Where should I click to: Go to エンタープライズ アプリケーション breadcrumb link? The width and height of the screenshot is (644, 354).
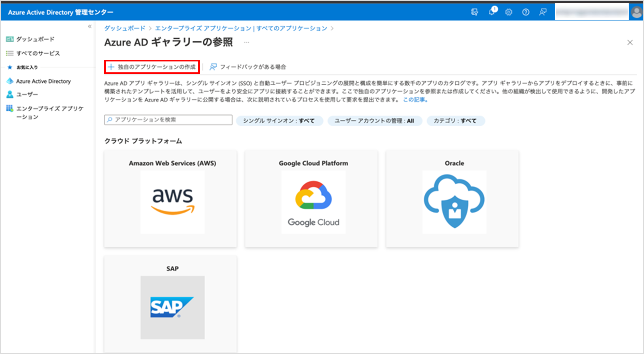[241, 28]
